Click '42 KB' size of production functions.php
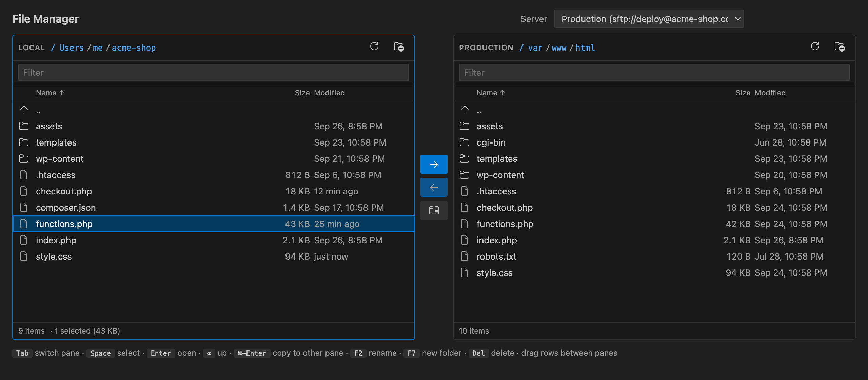Screen dimensions: 868x380 (738, 224)
